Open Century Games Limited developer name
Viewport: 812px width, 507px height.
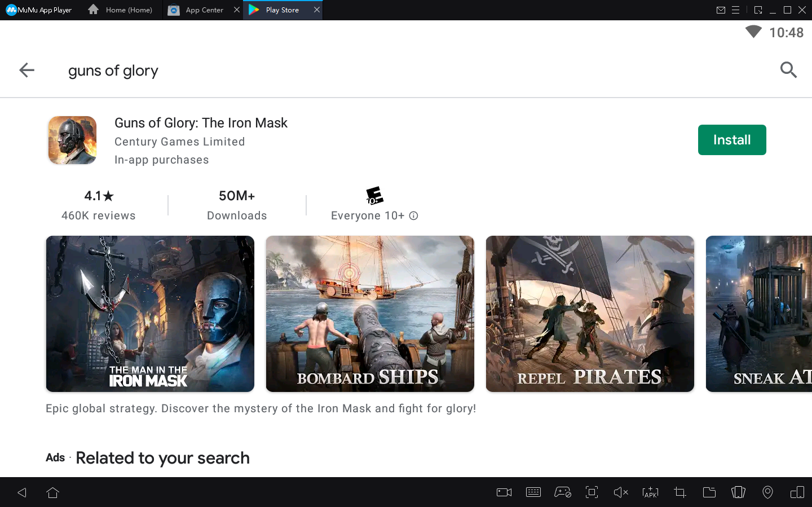[x=179, y=142]
